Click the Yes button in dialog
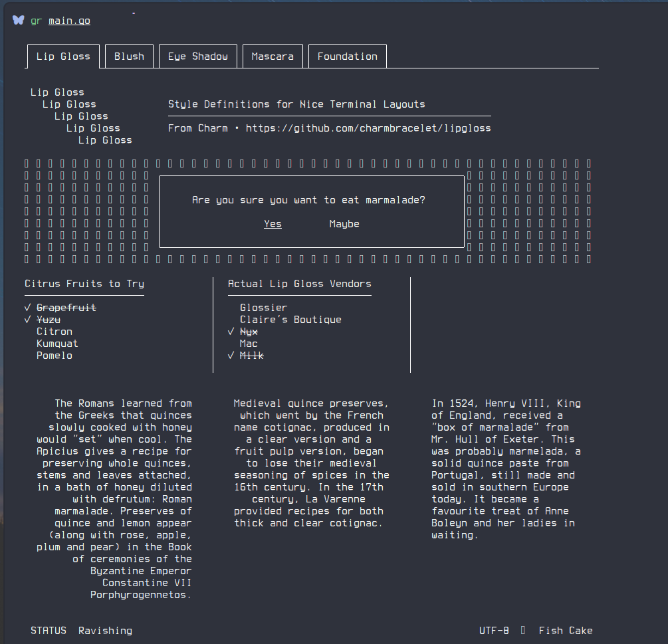Screen dimensions: 668x644 (x=273, y=224)
